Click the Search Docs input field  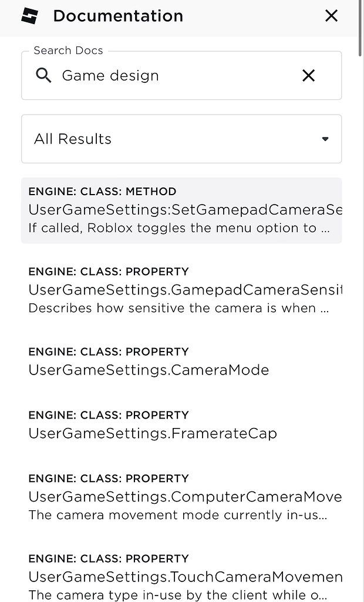(x=176, y=75)
